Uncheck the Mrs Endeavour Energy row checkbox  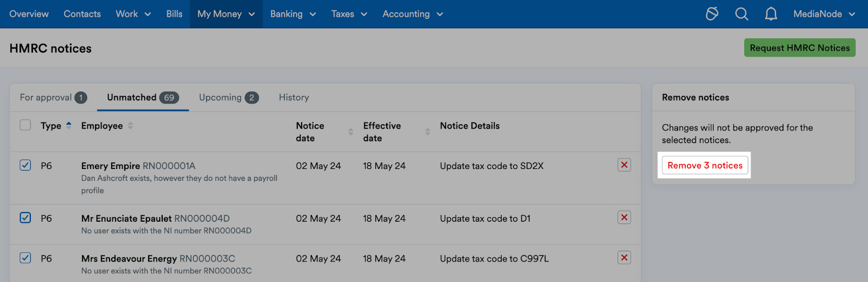pyautogui.click(x=25, y=258)
